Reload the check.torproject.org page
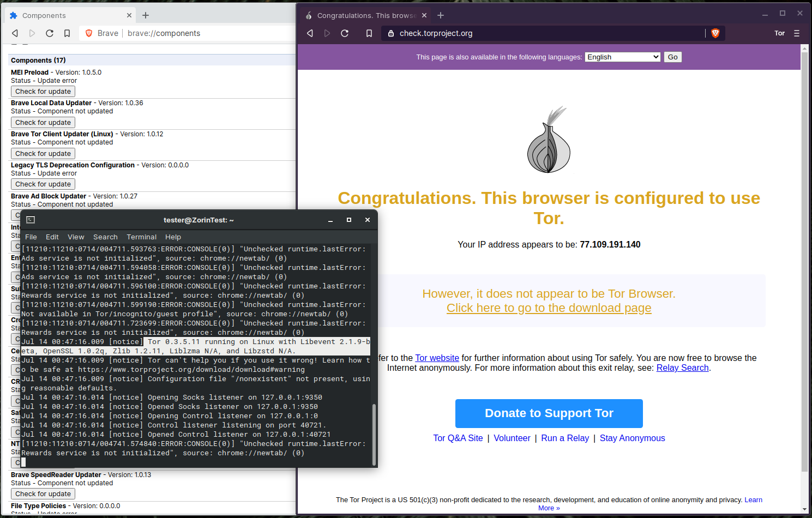812x518 pixels. [x=345, y=33]
